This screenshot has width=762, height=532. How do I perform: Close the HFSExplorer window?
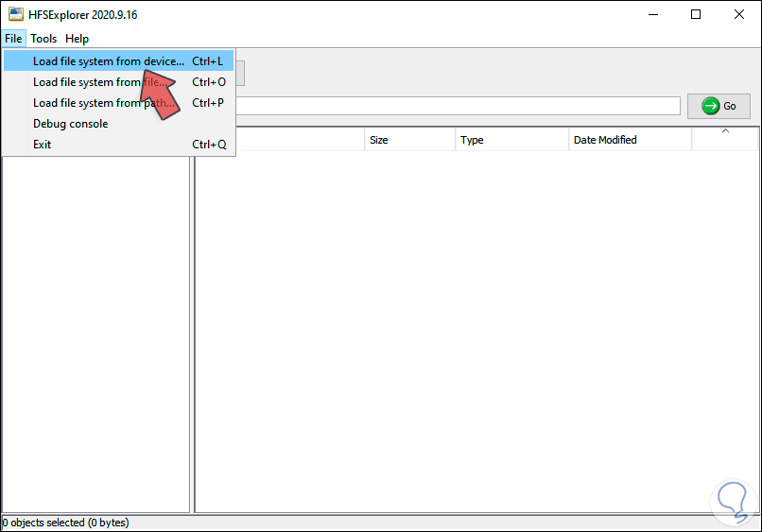739,14
